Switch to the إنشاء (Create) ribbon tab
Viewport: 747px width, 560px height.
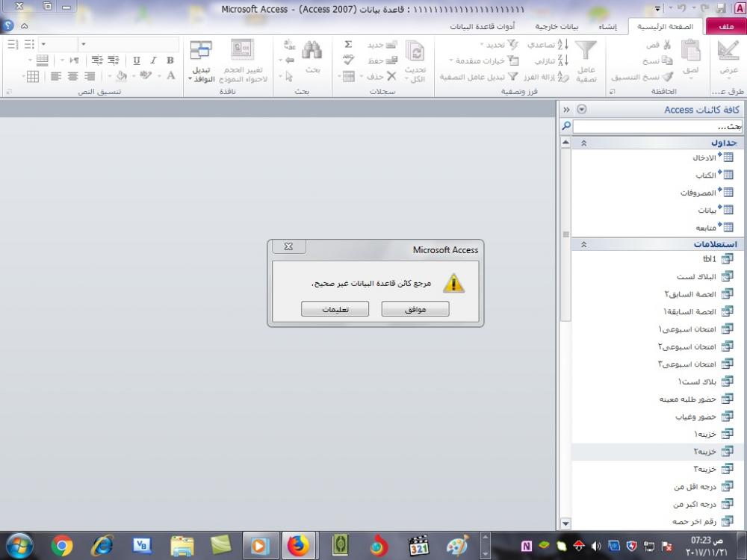pos(607,26)
